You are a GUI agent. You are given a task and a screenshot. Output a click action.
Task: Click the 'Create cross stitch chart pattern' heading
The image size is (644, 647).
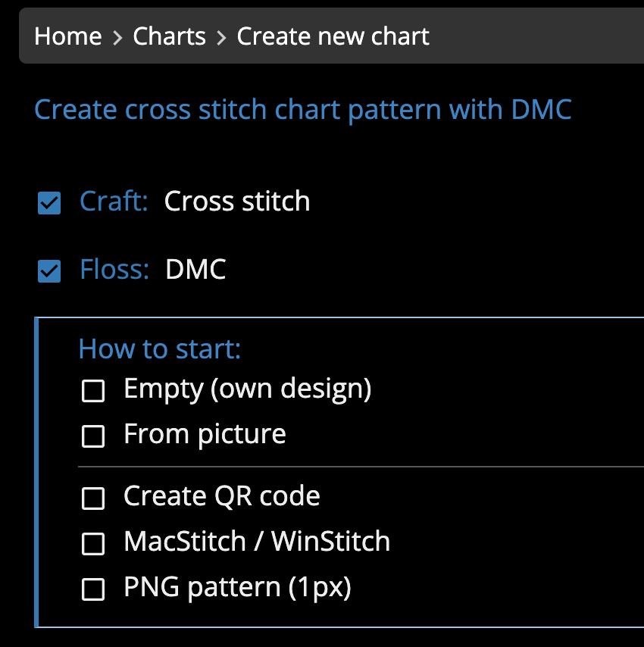303,110
